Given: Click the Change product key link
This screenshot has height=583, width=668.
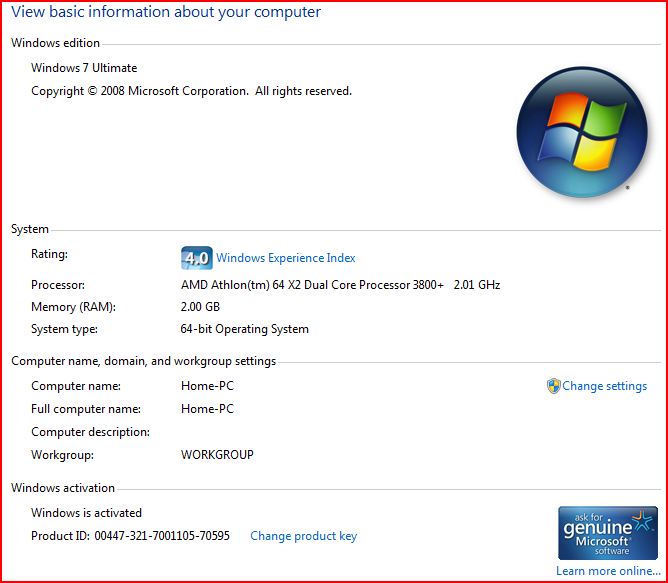Looking at the screenshot, I should click(x=303, y=536).
